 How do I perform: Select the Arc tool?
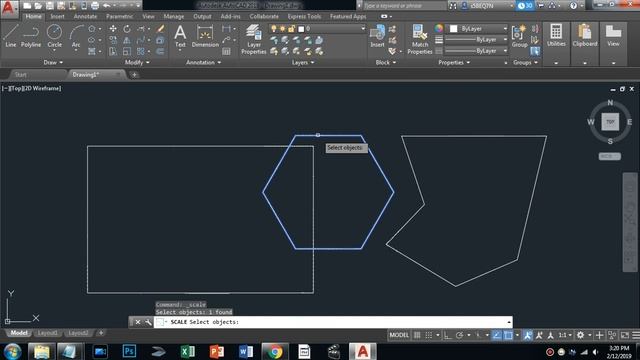click(x=76, y=36)
